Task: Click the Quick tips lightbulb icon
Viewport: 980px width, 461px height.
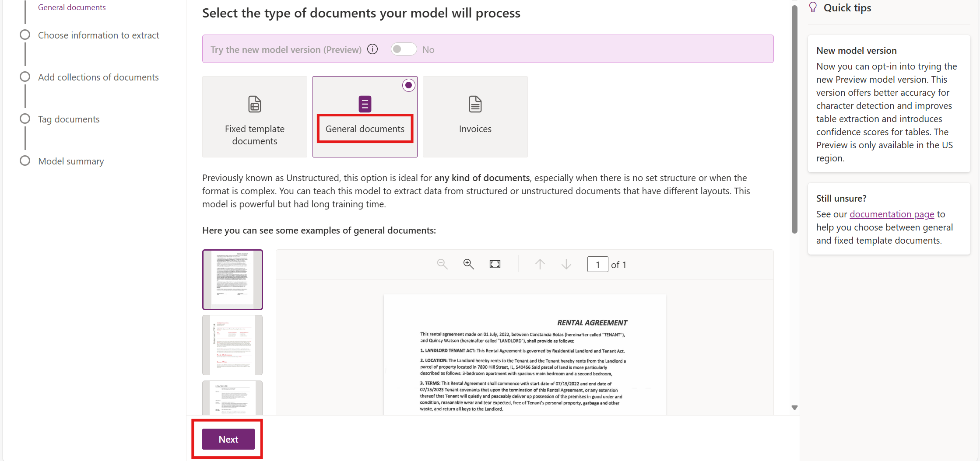Action: [813, 7]
